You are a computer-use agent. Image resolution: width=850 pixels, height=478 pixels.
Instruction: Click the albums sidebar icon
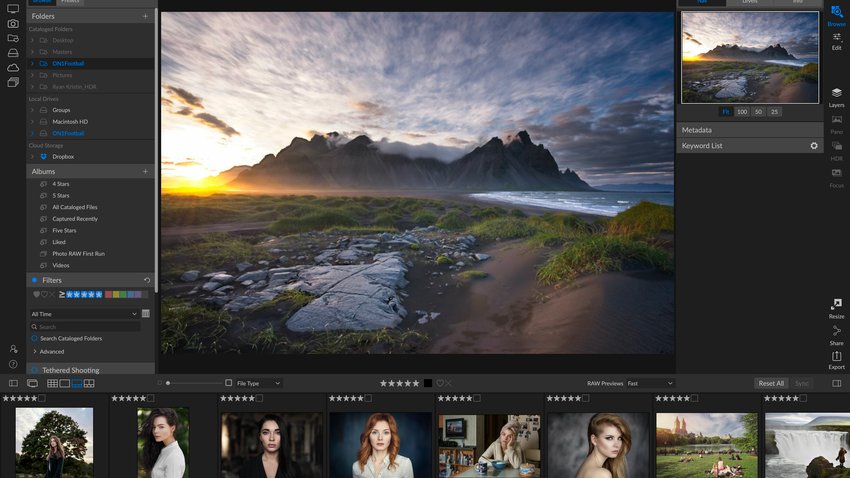pos(13,82)
